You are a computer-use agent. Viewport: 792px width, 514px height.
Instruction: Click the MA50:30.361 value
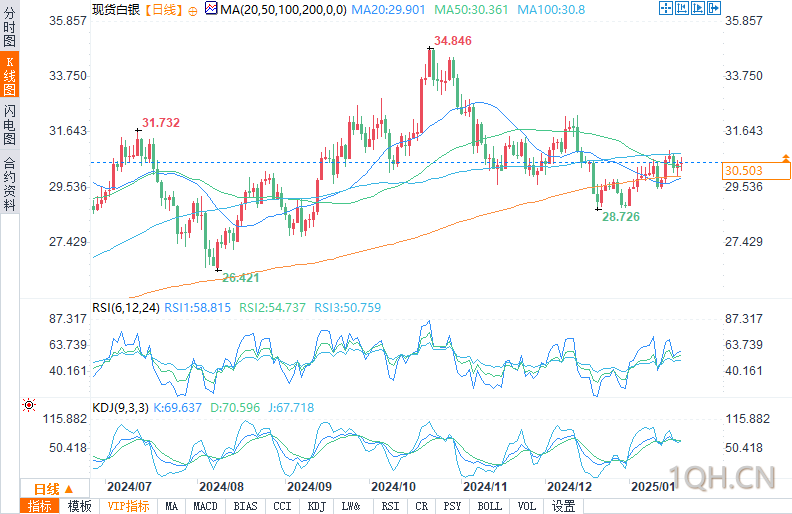pos(471,9)
